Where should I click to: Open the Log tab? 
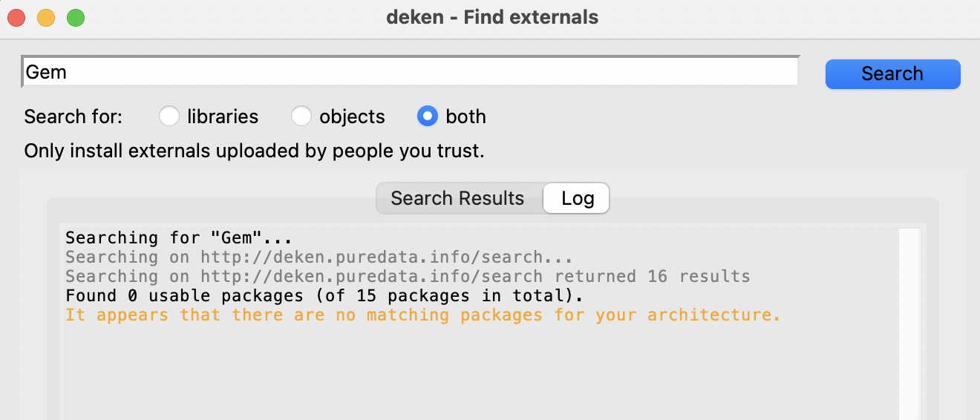(577, 198)
